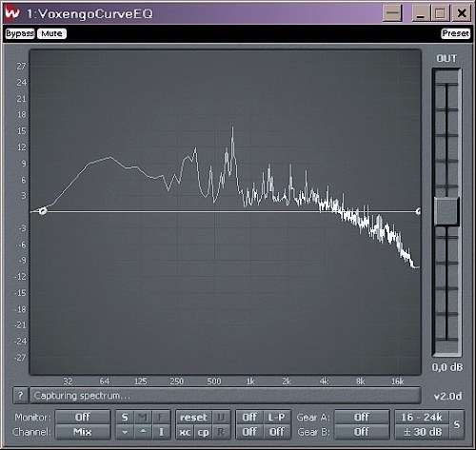The width and height of the screenshot is (476, 450).
Task: Select the left EQ curve control point
Action: pyautogui.click(x=43, y=211)
